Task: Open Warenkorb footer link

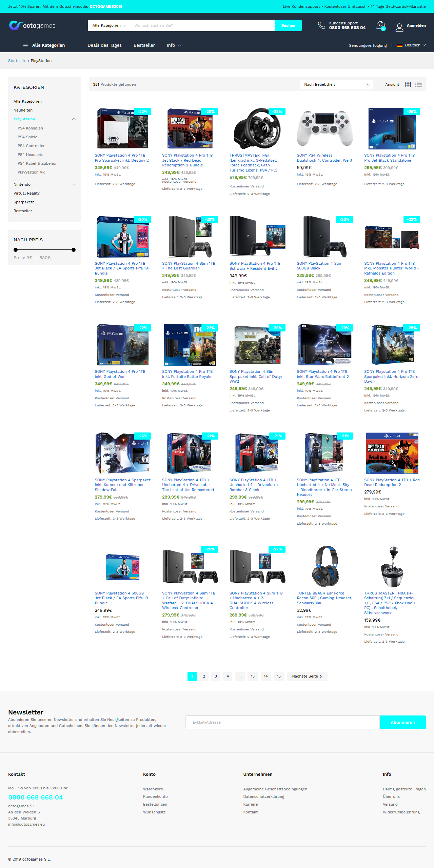Action: pyautogui.click(x=153, y=789)
